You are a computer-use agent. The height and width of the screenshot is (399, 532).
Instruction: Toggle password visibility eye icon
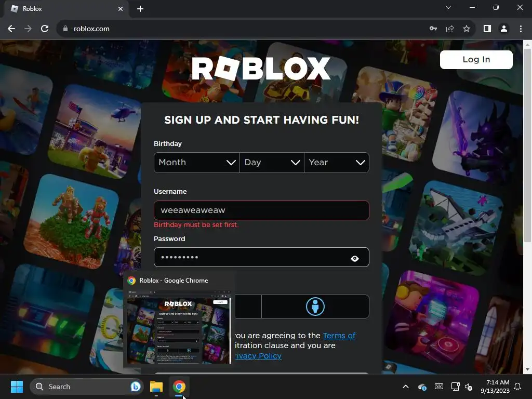(354, 259)
